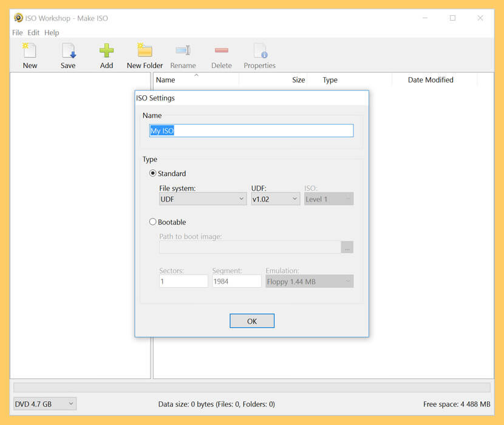Click the Properties toolbar icon
The height and width of the screenshot is (425, 504).
[x=259, y=51]
